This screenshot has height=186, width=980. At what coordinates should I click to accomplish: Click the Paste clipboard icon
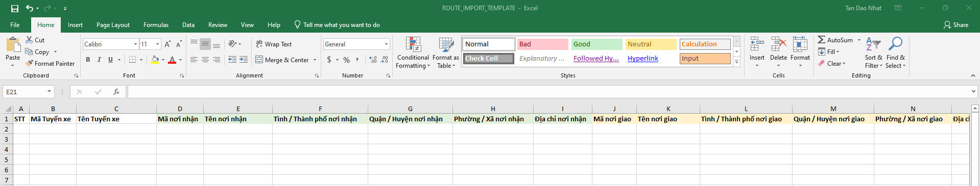point(13,45)
